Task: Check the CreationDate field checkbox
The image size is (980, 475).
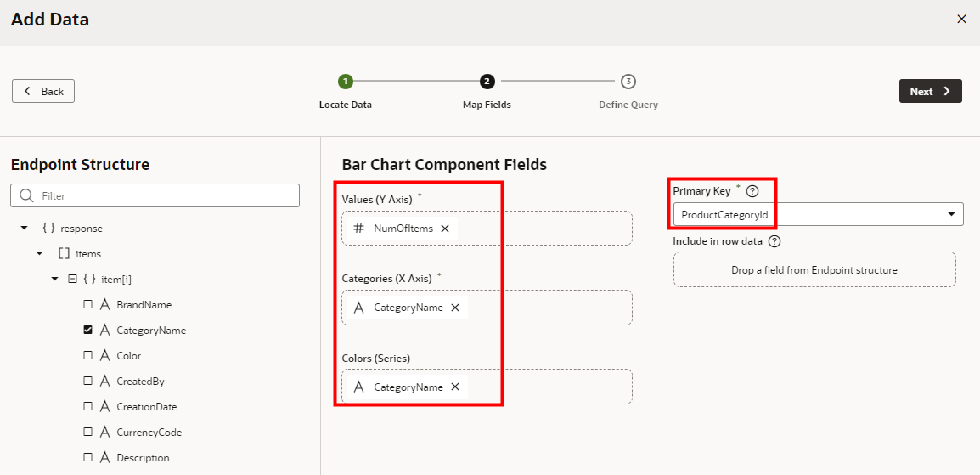Action: [x=88, y=406]
